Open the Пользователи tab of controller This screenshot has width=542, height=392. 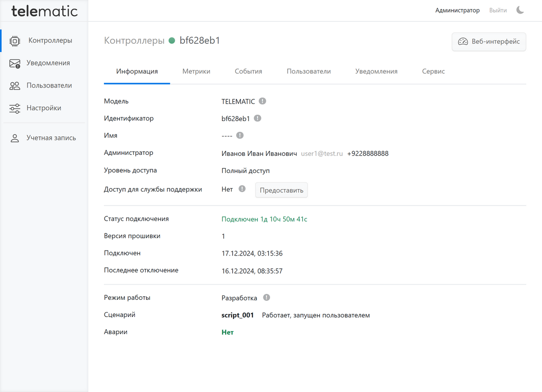tap(308, 71)
